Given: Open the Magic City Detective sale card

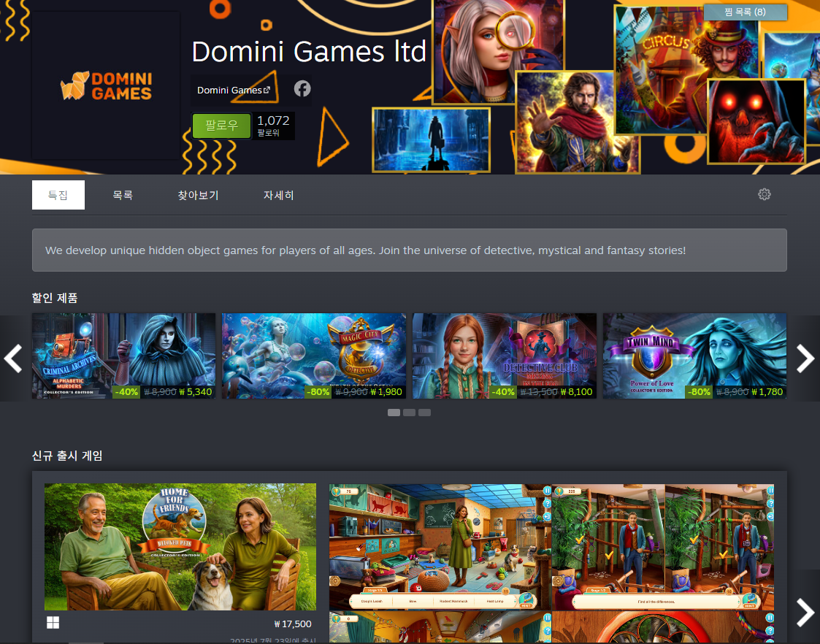Looking at the screenshot, I should pyautogui.click(x=314, y=356).
